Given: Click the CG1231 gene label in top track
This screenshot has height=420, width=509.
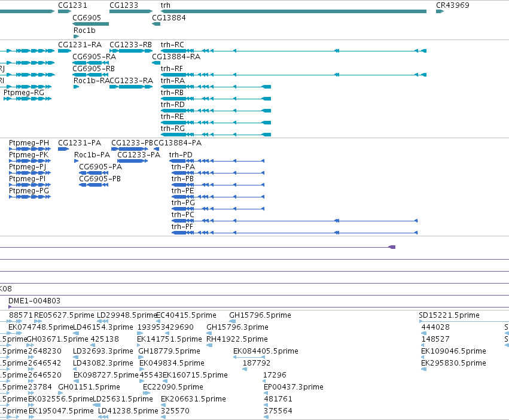Looking at the screenshot, I should tap(72, 5).
